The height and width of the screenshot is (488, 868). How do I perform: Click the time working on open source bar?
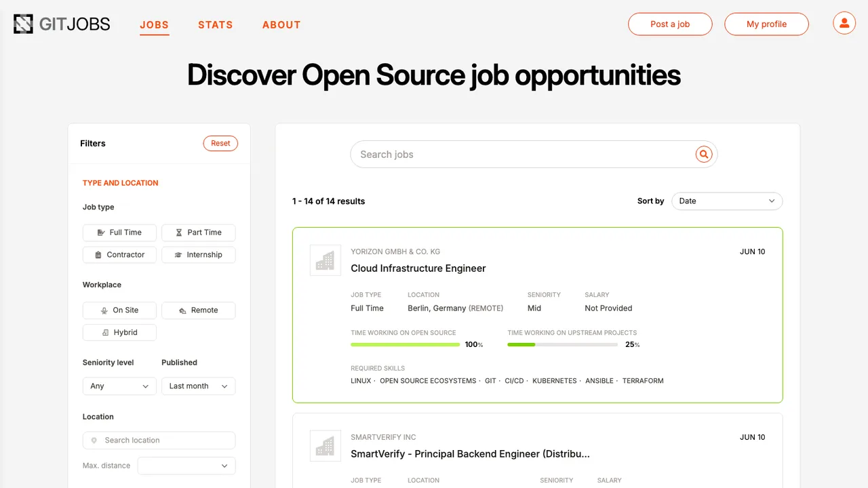406,345
